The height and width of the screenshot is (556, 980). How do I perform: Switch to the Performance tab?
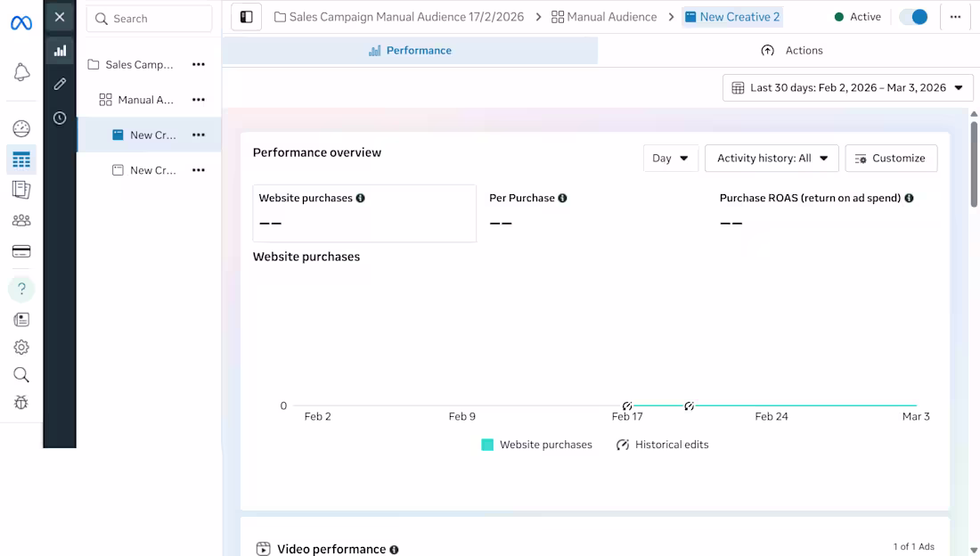410,51
